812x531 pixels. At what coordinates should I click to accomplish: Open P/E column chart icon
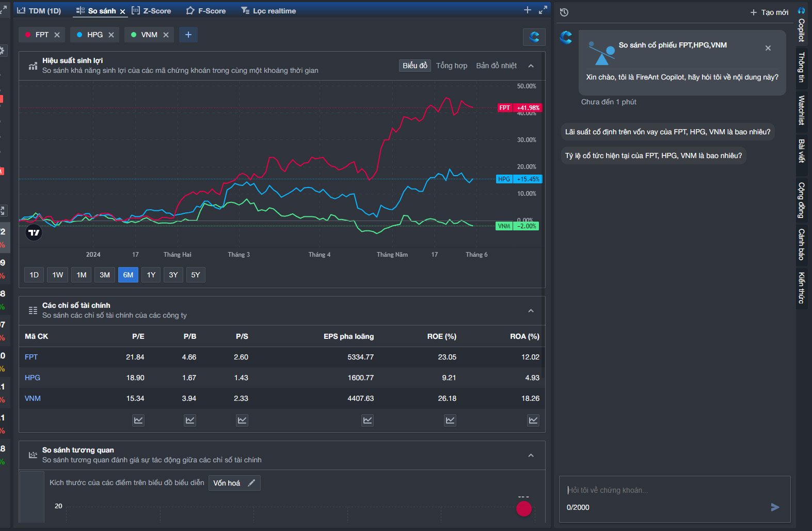(138, 420)
